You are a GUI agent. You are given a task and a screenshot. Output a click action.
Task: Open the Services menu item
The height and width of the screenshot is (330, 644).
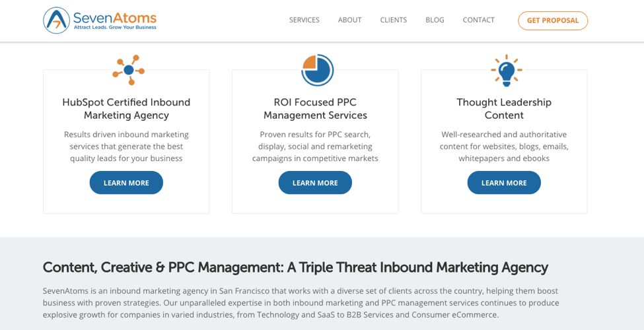coord(304,20)
